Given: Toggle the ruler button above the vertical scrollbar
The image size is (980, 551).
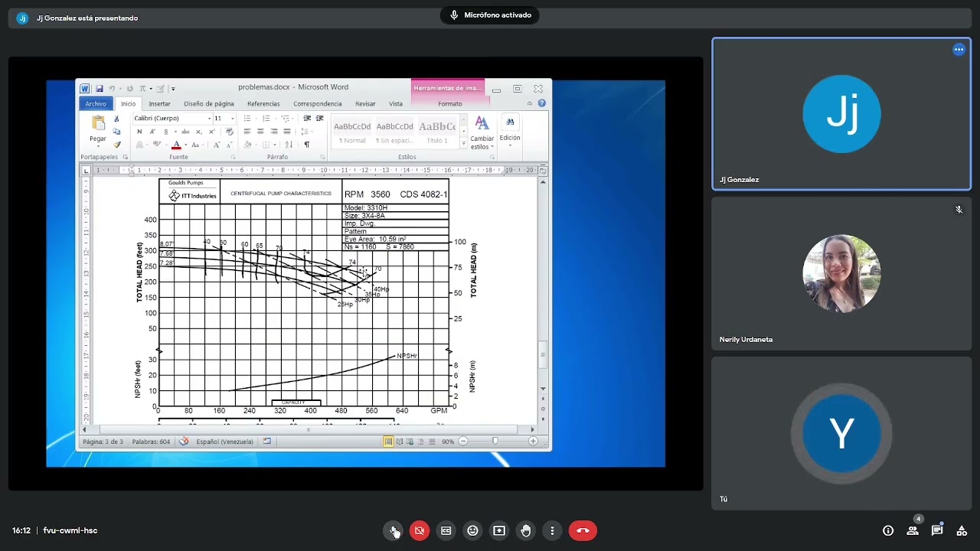Looking at the screenshot, I should pos(543,170).
